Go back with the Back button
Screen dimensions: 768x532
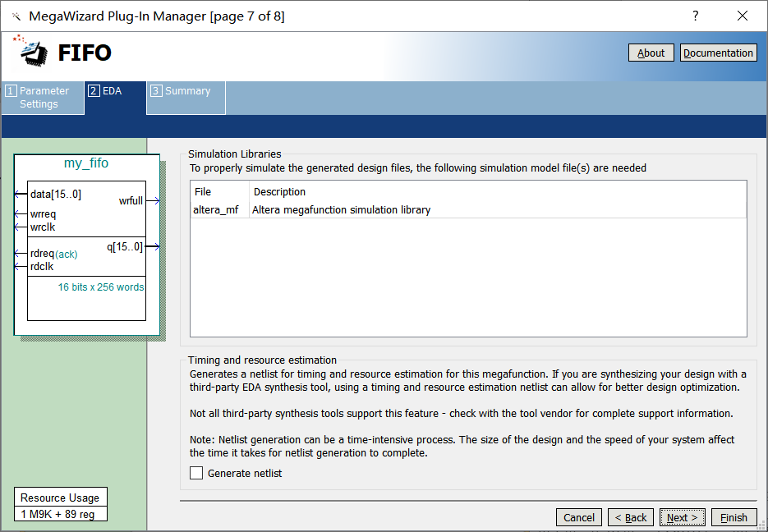(x=631, y=517)
